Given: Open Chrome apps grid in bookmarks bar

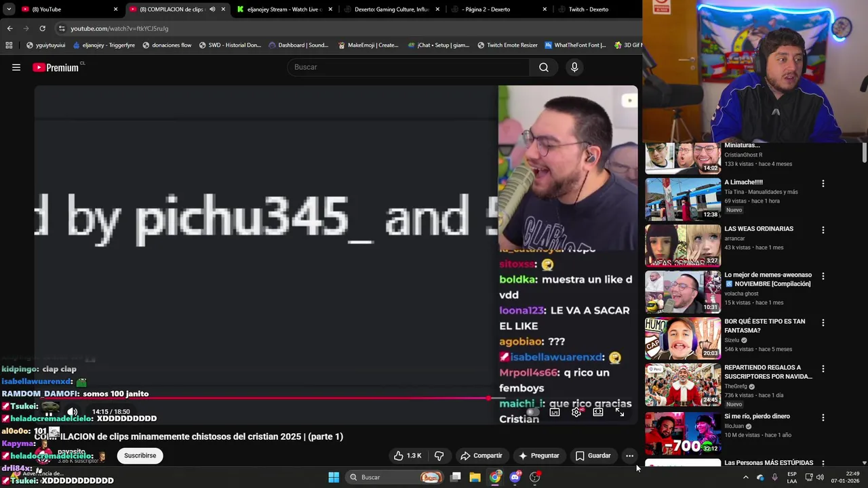Looking at the screenshot, I should point(9,45).
